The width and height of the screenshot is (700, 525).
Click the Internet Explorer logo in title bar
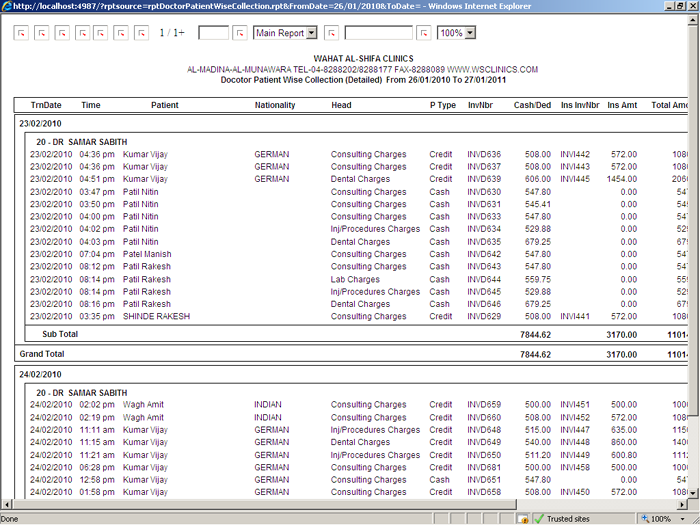[x=7, y=6]
